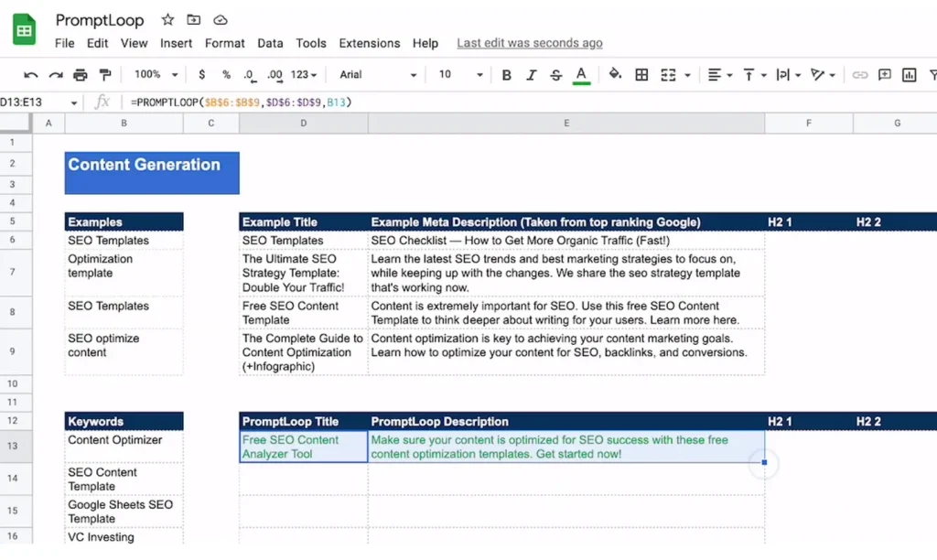The width and height of the screenshot is (937, 560).
Task: Open the text color picker
Action: pos(579,75)
